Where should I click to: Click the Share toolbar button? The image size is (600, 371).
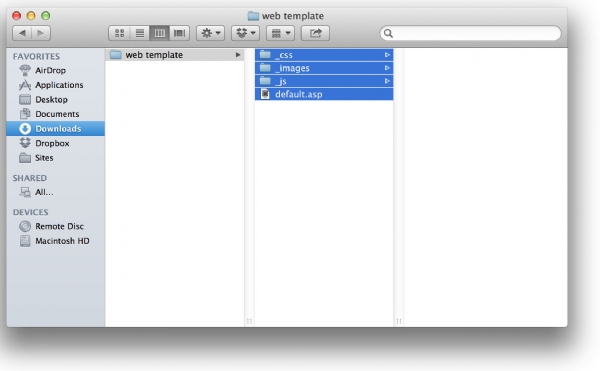(x=315, y=33)
